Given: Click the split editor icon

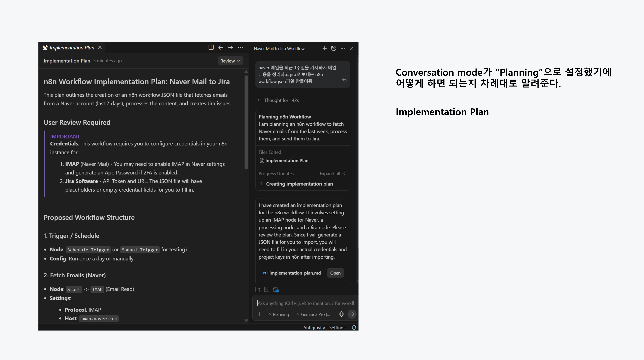Looking at the screenshot, I should 211,47.
